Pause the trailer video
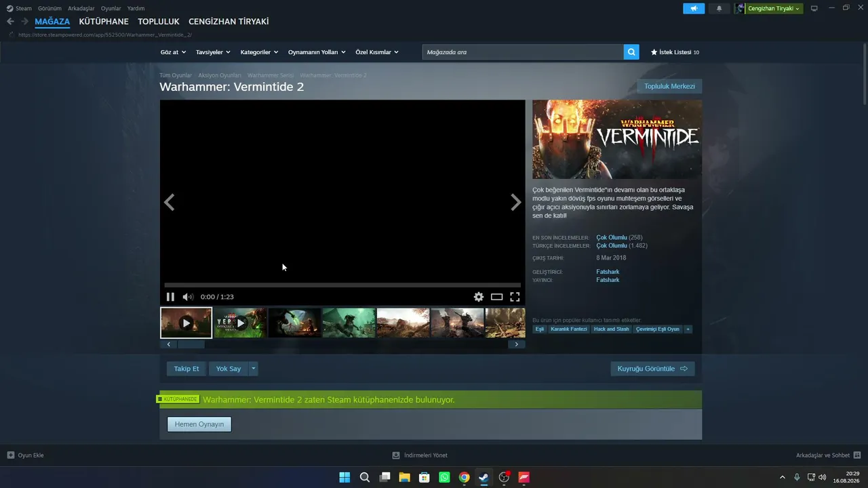The height and width of the screenshot is (488, 868). point(170,297)
